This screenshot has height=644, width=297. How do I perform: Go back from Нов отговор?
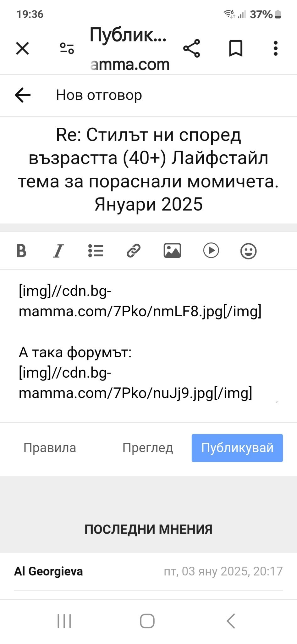[x=23, y=95]
